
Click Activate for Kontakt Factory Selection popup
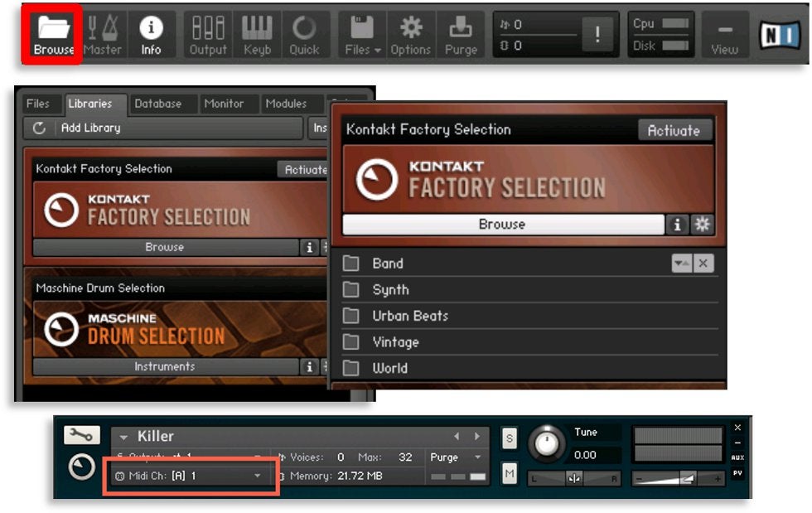click(x=673, y=130)
